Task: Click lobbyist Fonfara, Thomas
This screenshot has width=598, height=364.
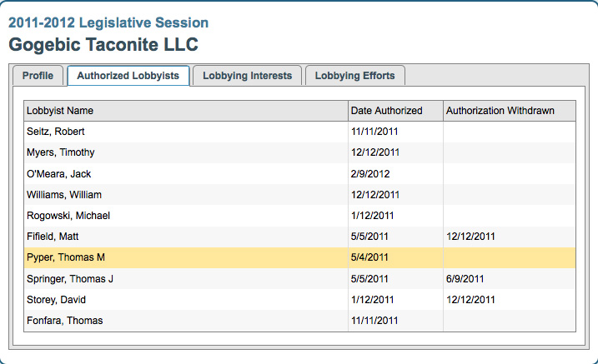Action: pyautogui.click(x=65, y=321)
